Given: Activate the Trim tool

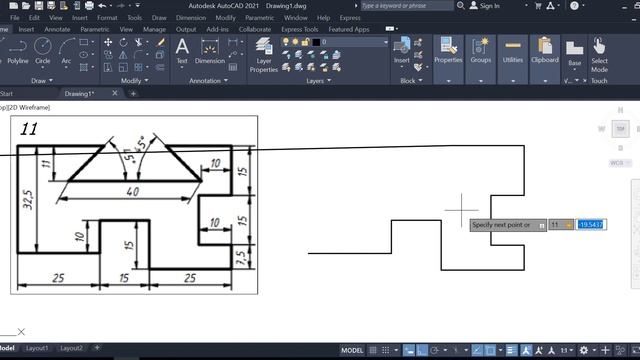Looking at the screenshot, I should [x=139, y=42].
